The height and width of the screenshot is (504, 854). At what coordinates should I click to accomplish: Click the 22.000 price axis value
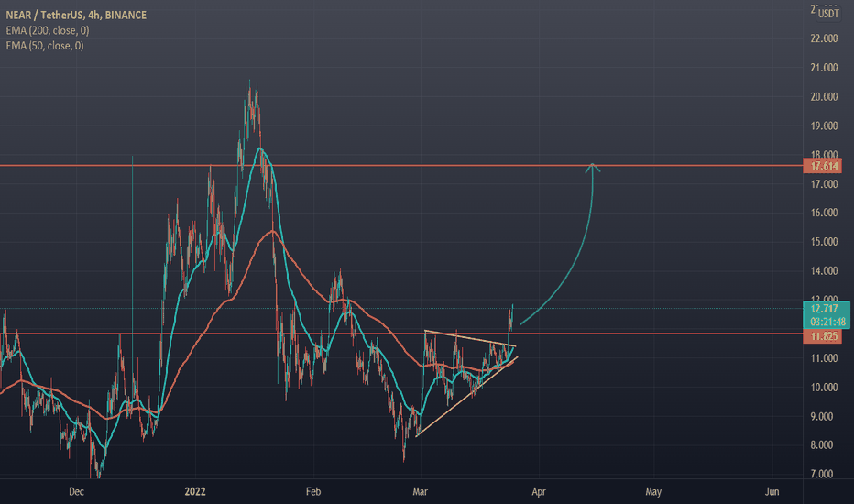824,38
